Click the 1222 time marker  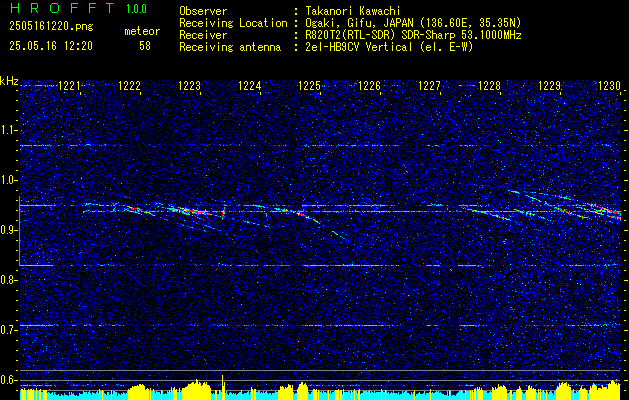coord(130,85)
